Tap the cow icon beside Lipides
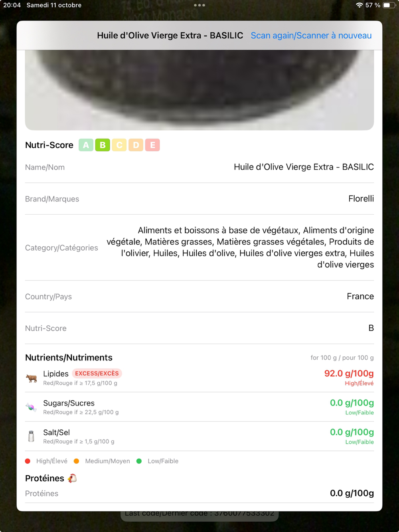This screenshot has height=532, width=399. (31, 378)
